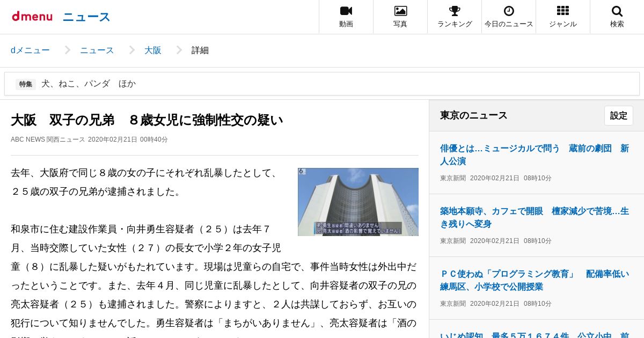
Task: Click 東京新聞 source under 築地本願寺 article
Action: point(453,241)
